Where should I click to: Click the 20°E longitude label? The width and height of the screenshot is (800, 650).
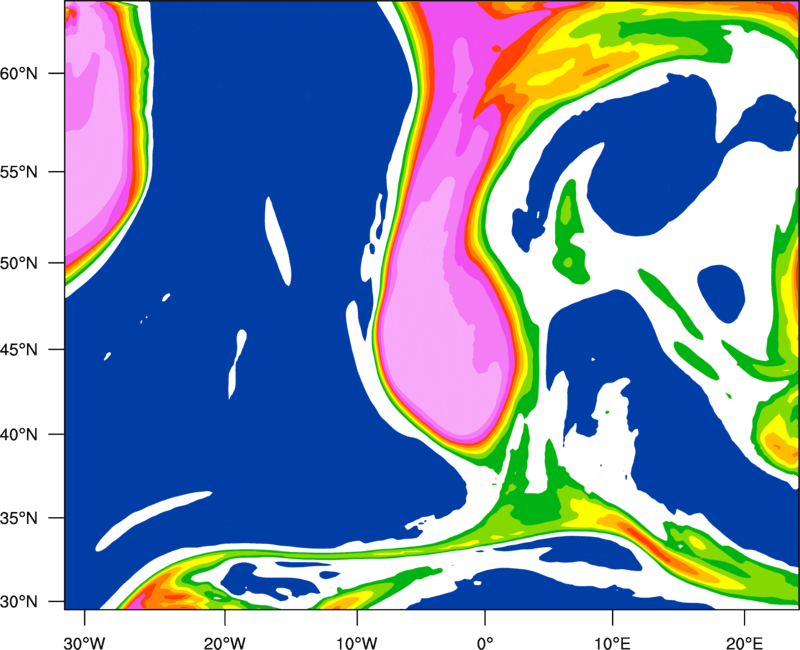744,643
